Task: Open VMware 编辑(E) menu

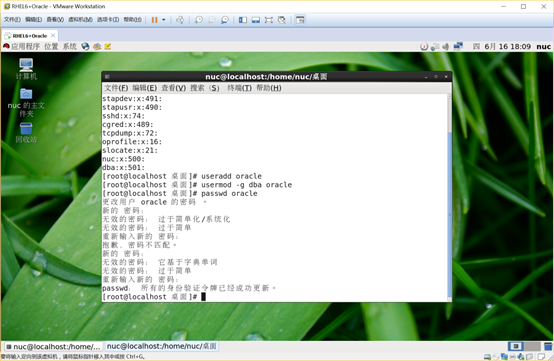Action: point(34,20)
